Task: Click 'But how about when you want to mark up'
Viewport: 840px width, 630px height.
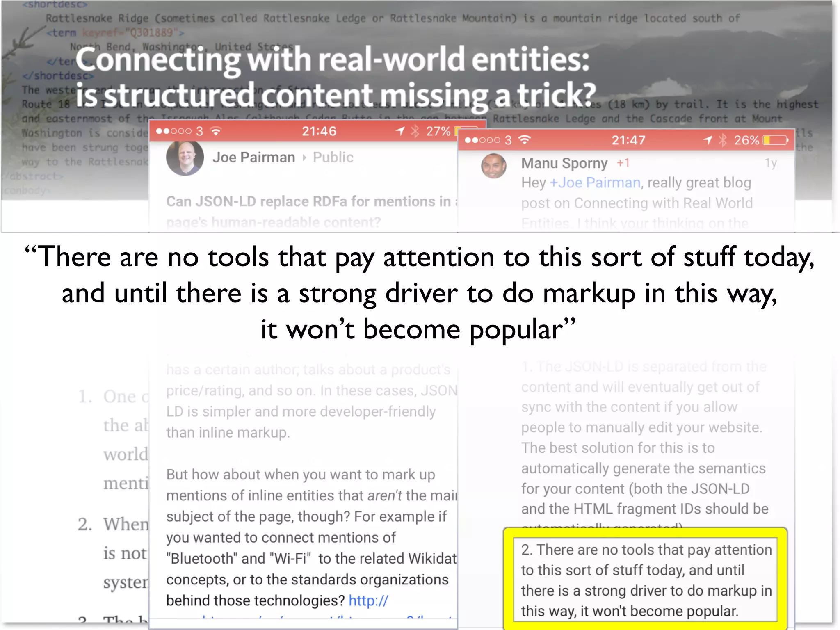Action: 301,475
